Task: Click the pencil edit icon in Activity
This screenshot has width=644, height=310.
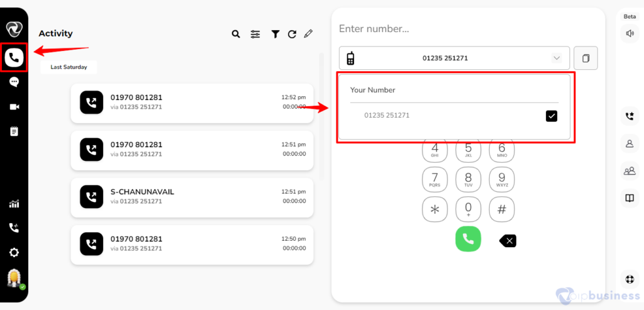Action: (308, 34)
